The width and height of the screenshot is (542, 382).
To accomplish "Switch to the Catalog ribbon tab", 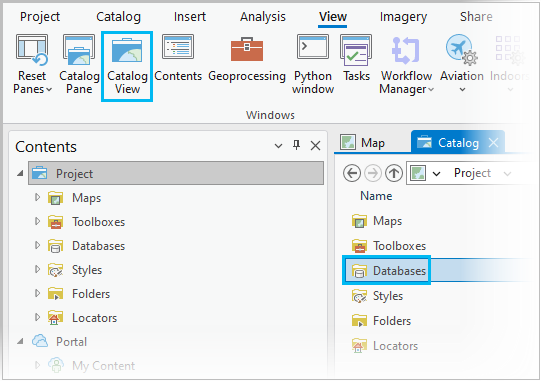I will click(118, 17).
